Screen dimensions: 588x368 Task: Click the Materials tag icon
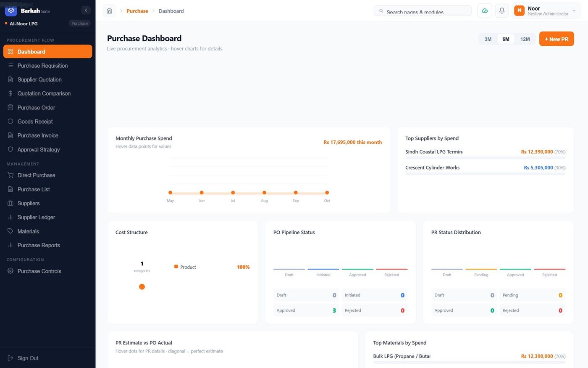[x=10, y=231]
